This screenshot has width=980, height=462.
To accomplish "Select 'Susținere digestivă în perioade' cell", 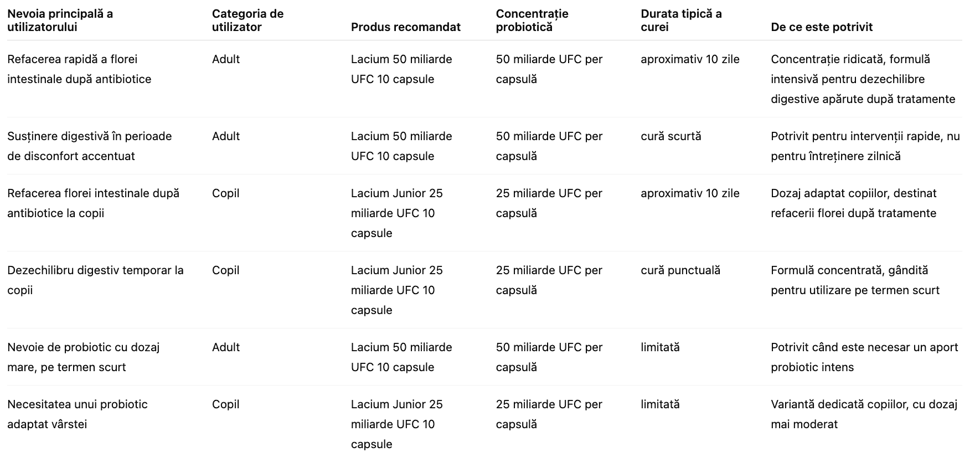I will [x=89, y=146].
